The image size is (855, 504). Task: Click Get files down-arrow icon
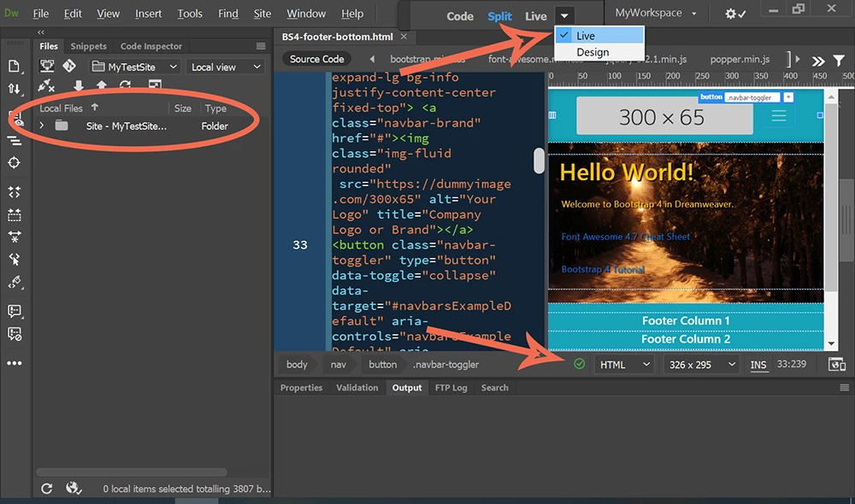pos(79,85)
